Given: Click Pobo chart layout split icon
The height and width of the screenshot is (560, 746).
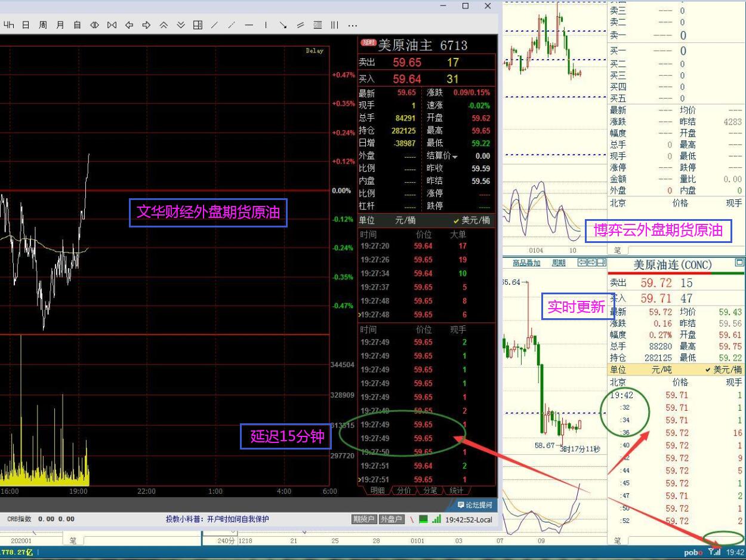Looking at the screenshot, I should [602, 263].
